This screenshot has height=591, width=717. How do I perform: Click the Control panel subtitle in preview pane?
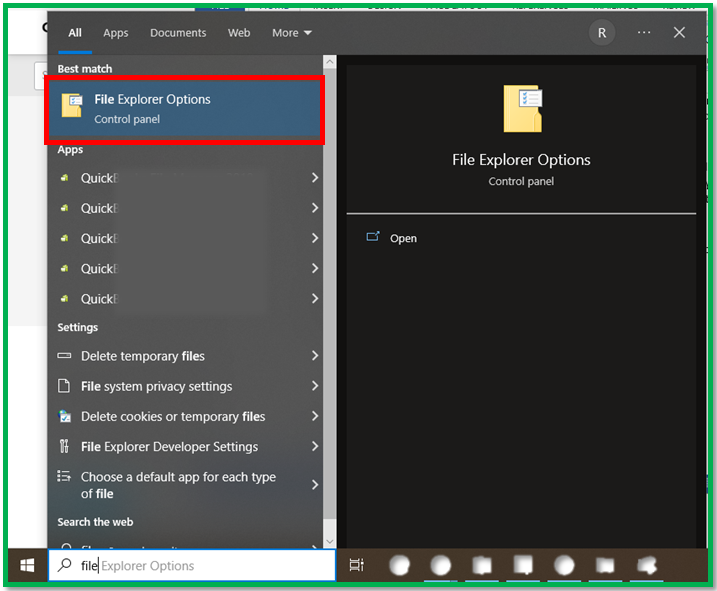pos(521,182)
